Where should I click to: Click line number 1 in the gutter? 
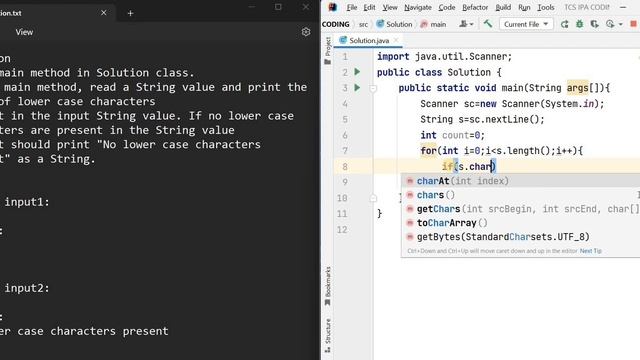point(345,57)
